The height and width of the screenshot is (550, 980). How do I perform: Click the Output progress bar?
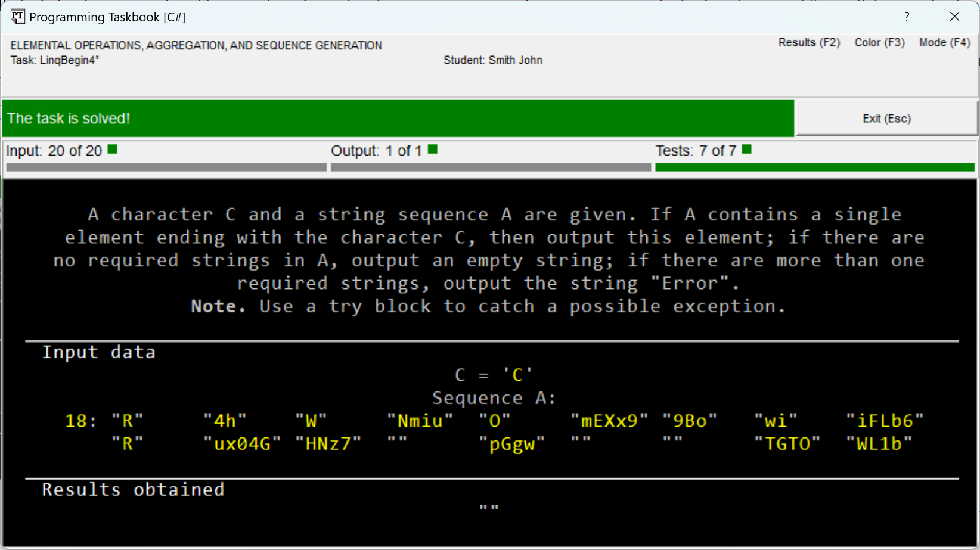point(491,167)
